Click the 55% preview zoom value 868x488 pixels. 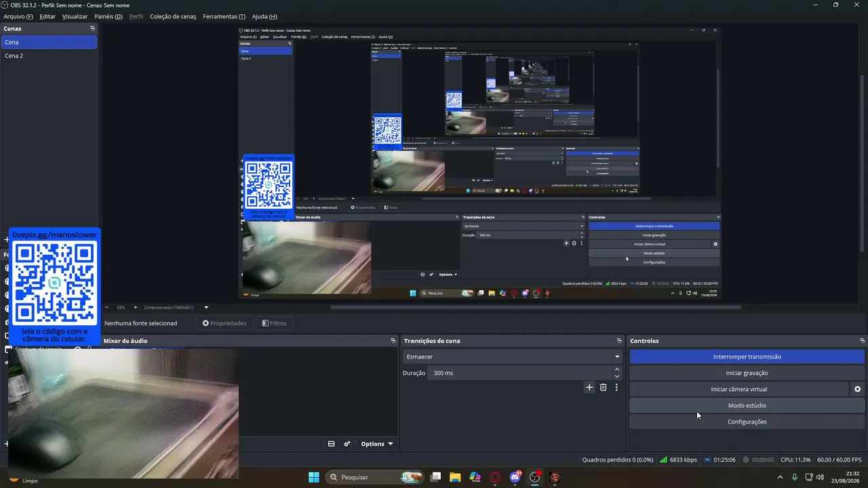click(x=121, y=307)
